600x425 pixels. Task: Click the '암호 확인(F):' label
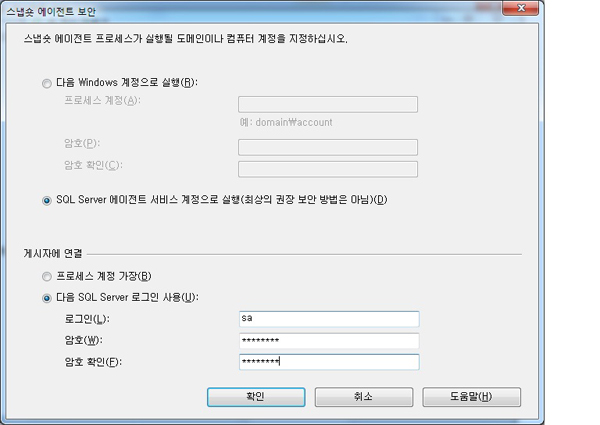(x=93, y=362)
